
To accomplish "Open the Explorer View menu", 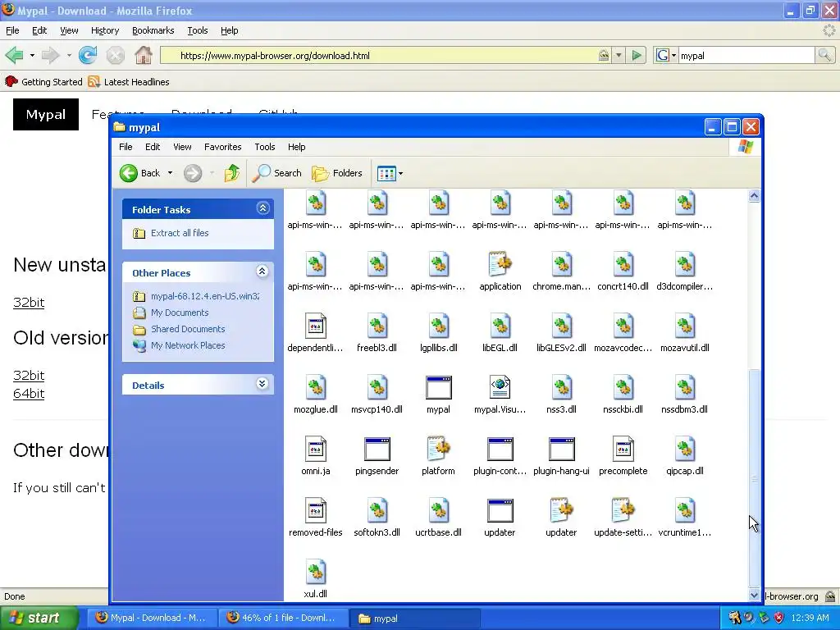I will (182, 147).
